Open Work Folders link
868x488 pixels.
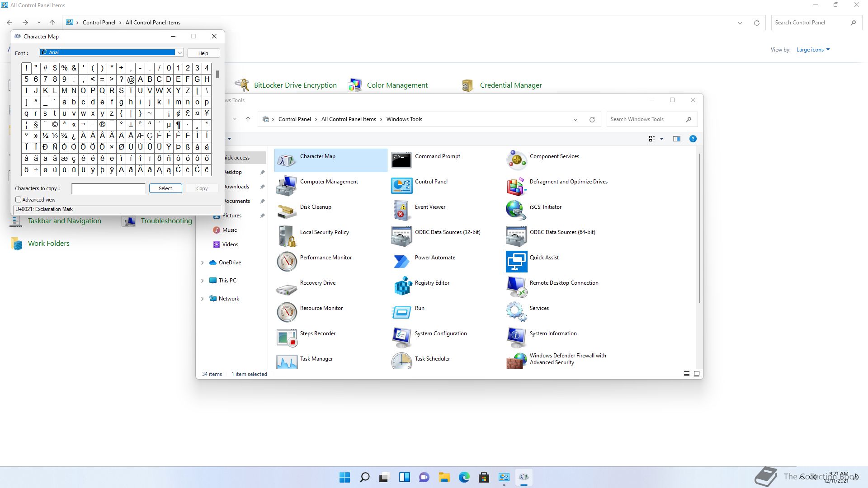tap(49, 244)
